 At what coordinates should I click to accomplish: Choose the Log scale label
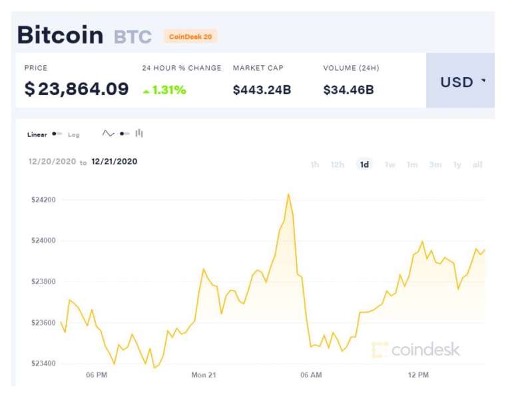coord(74,135)
